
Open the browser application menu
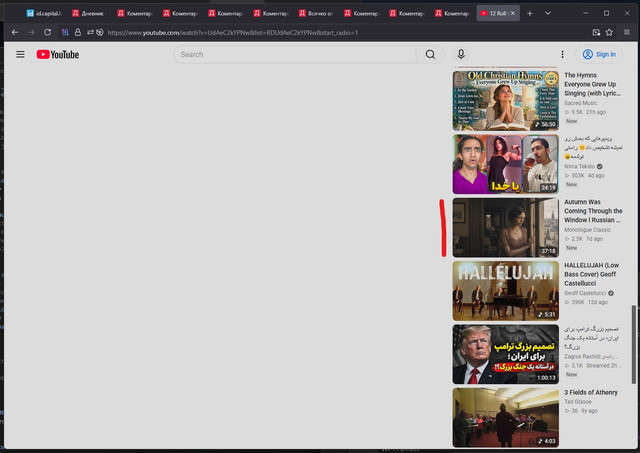click(627, 32)
